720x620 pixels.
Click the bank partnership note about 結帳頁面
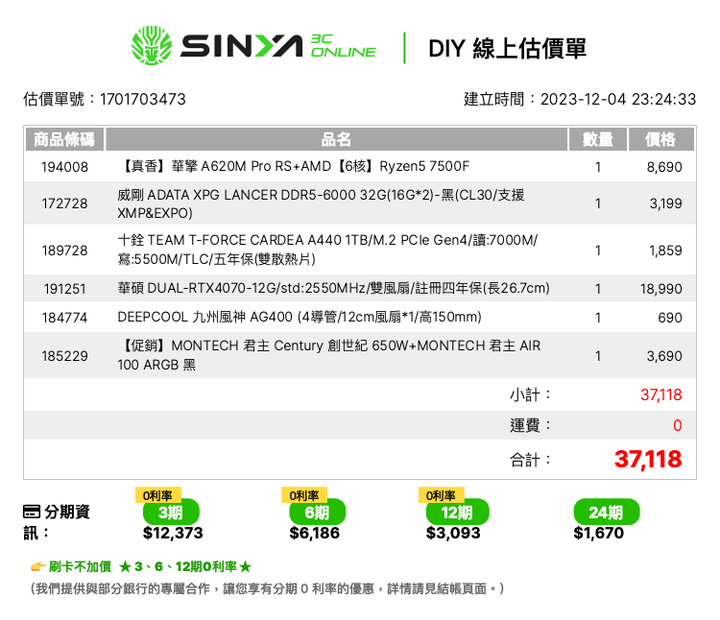click(267, 588)
